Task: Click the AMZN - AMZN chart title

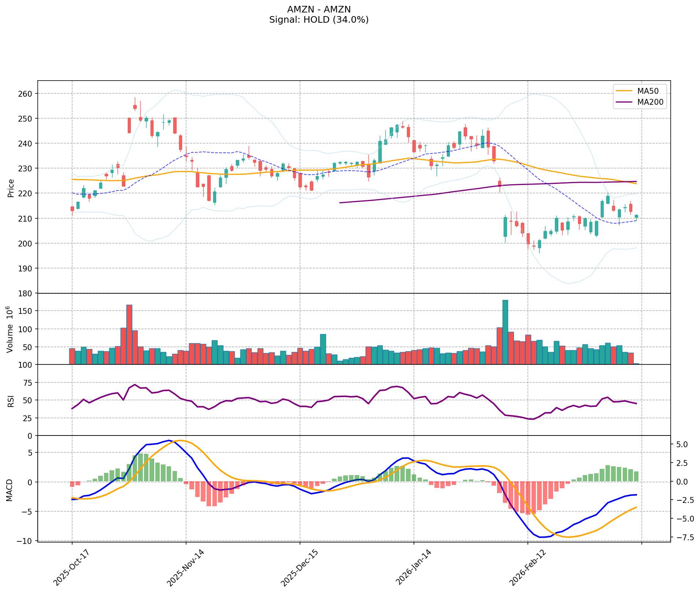Action: click(319, 10)
